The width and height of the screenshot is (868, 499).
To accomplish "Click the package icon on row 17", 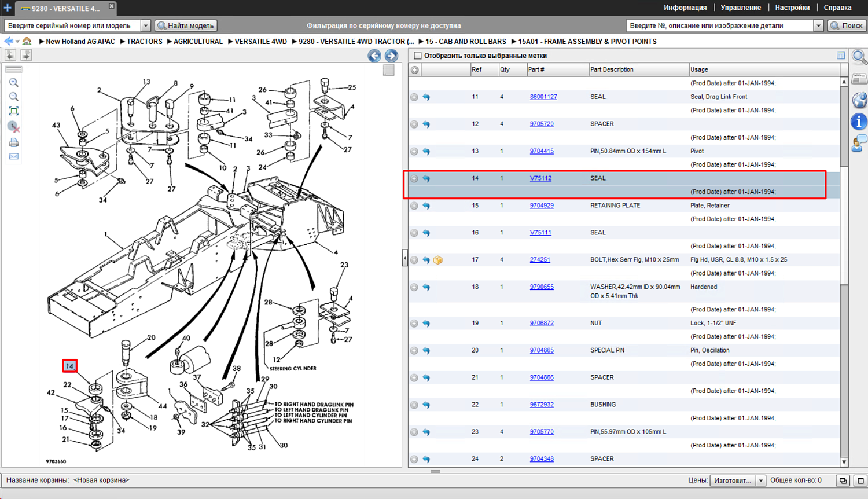I will coord(438,260).
